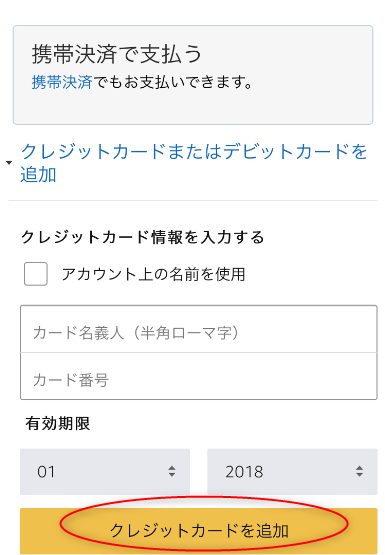Screen dimensions: 385x555
Task: Click the up arrow on year selector
Action: (x=359, y=468)
